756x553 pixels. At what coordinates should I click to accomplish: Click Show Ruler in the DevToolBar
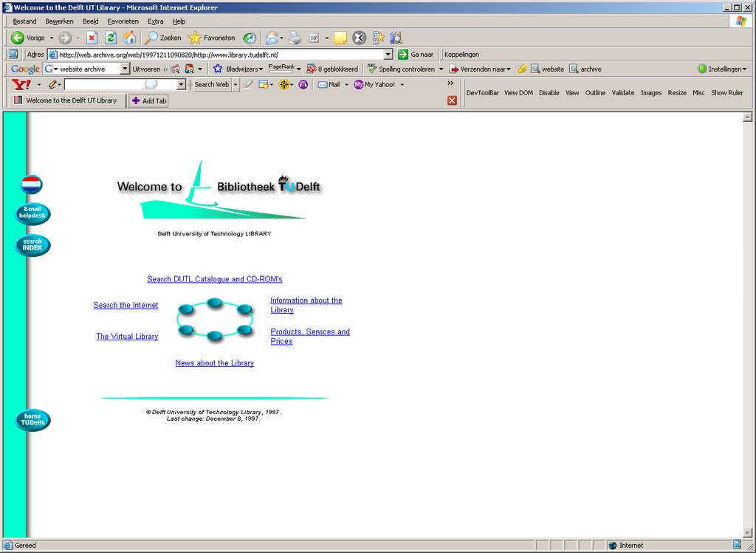click(726, 92)
